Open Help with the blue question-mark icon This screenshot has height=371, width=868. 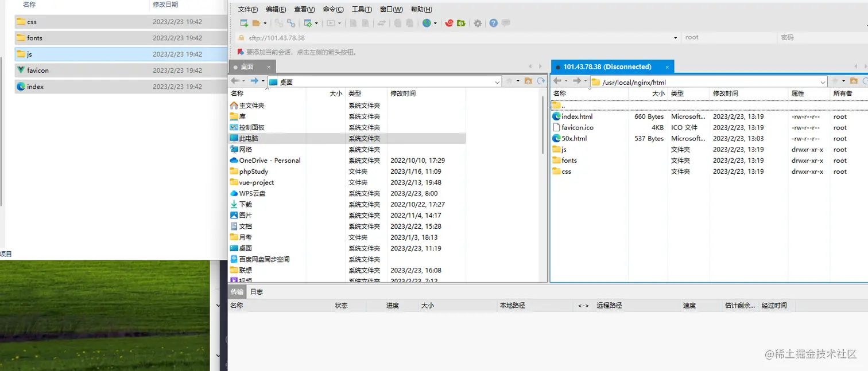[x=494, y=24]
